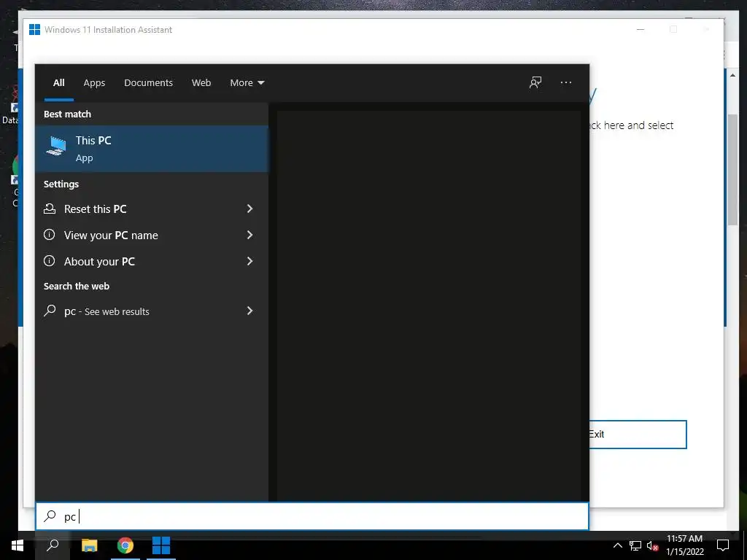Image resolution: width=747 pixels, height=560 pixels.
Task: Switch to the Documents search tab
Action: 149,83
